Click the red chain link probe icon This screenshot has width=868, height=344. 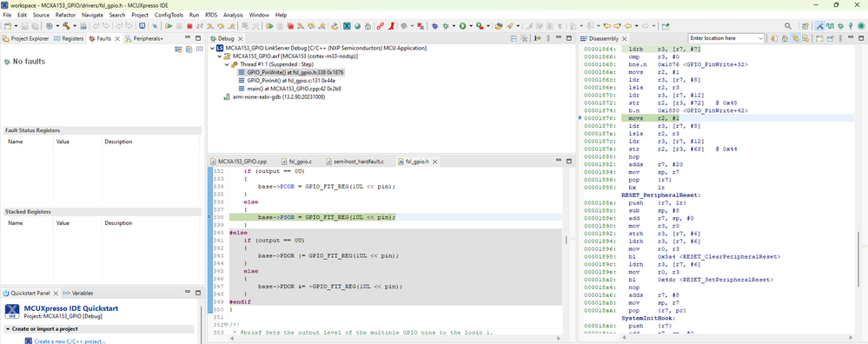coord(381,26)
